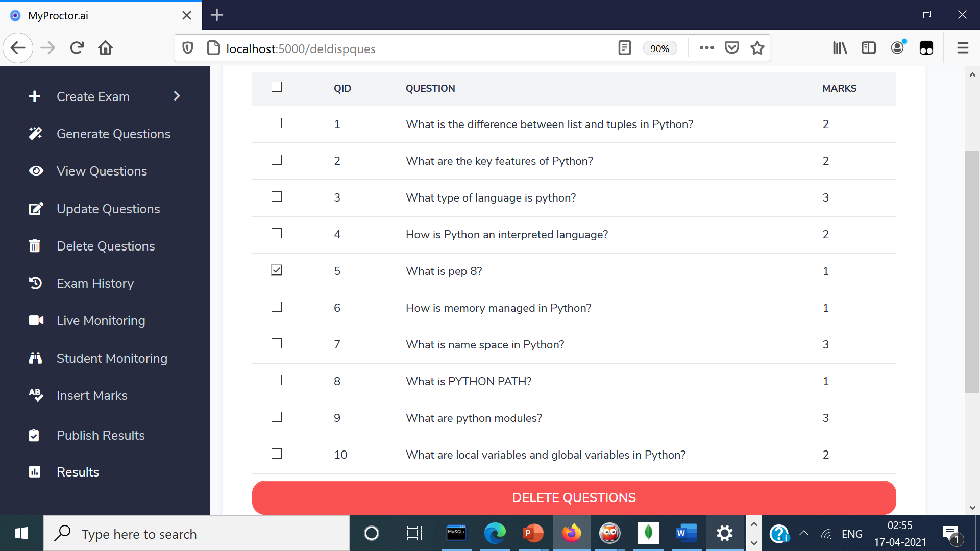
Task: Open page actions three-dots menu
Action: pyautogui.click(x=706, y=48)
